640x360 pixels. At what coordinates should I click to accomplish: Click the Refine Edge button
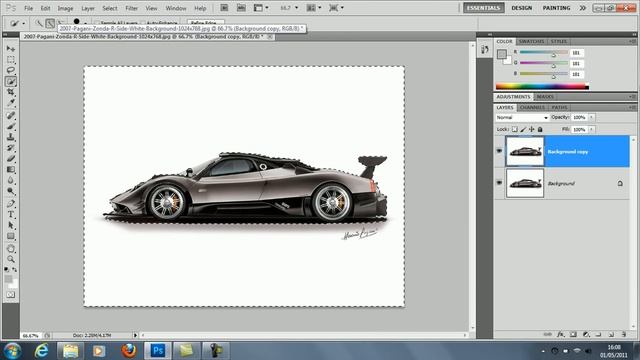coord(205,23)
